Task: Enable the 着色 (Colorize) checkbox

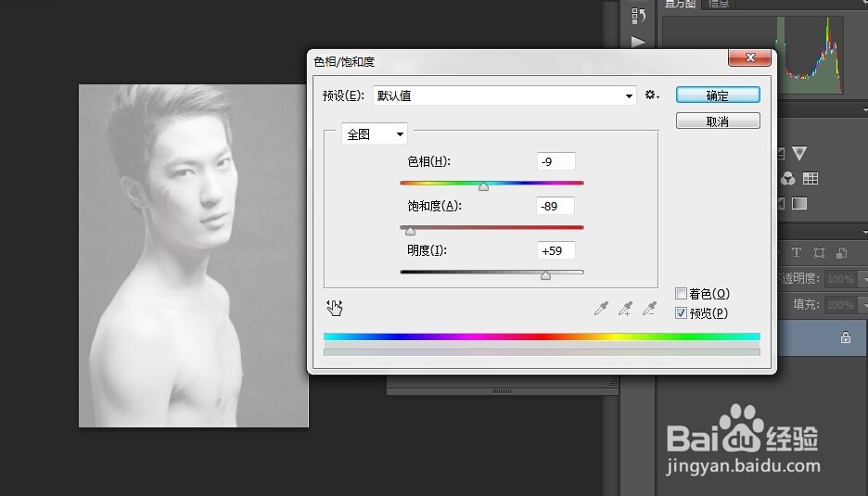Action: click(x=681, y=293)
